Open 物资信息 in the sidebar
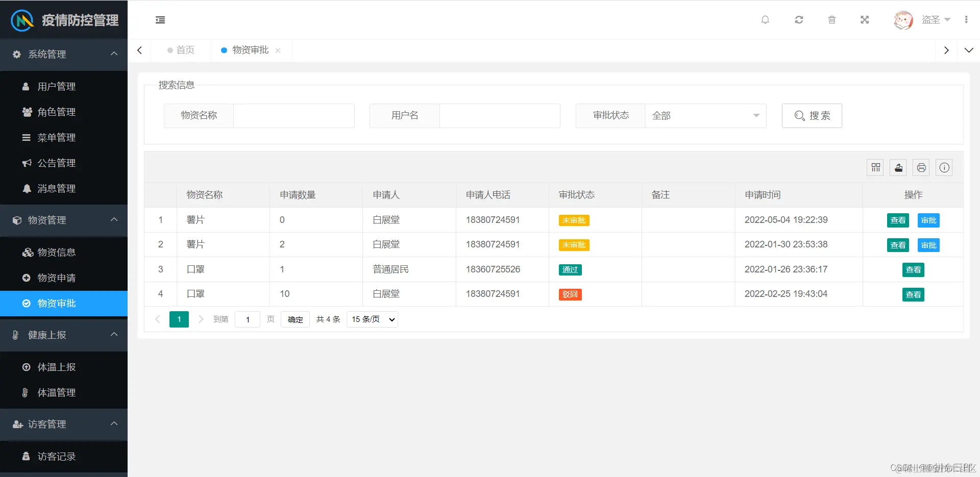980x477 pixels. pyautogui.click(x=64, y=253)
